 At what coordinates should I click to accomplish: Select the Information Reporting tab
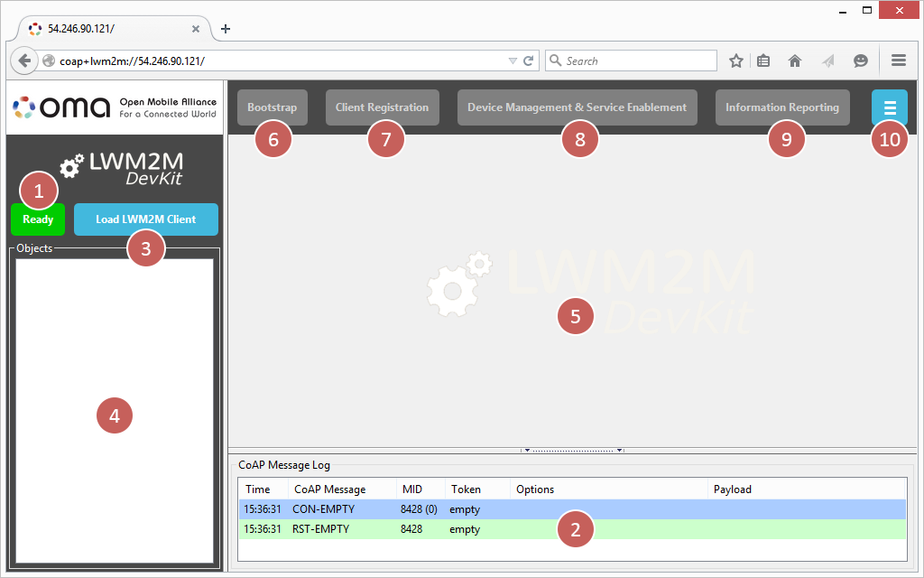coord(781,107)
